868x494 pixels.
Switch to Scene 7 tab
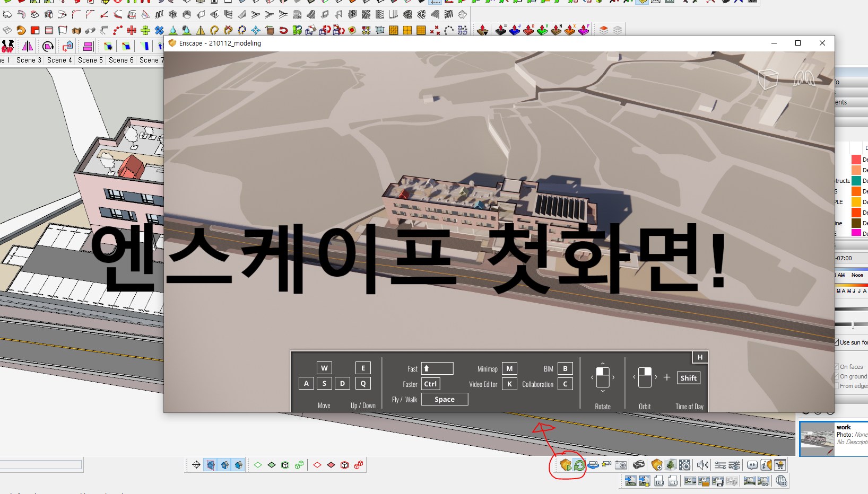tap(151, 60)
